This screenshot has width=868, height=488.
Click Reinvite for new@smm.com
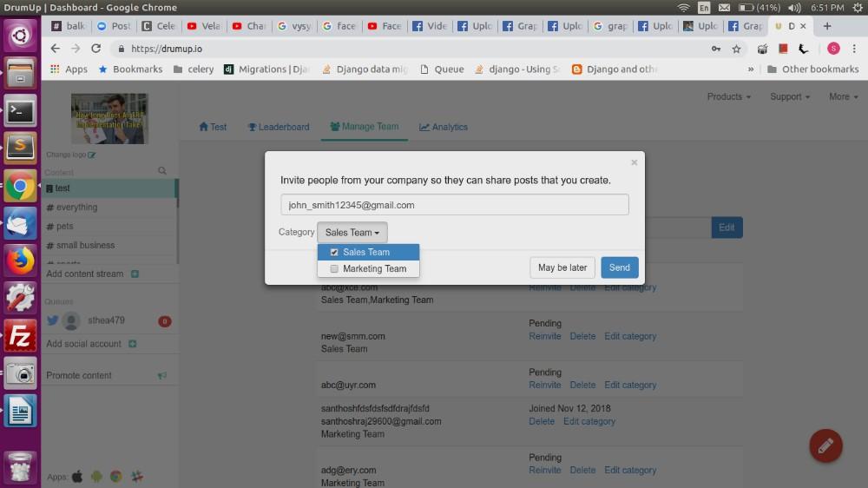(x=545, y=336)
